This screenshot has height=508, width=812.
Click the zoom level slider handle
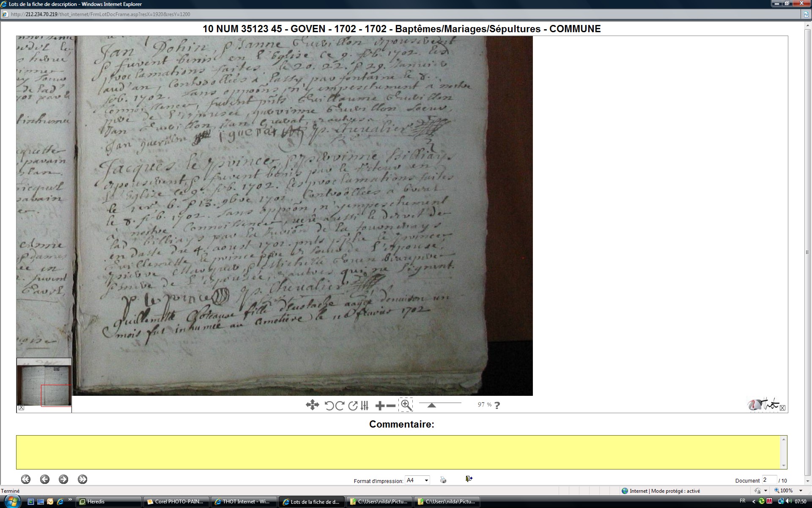[431, 405]
